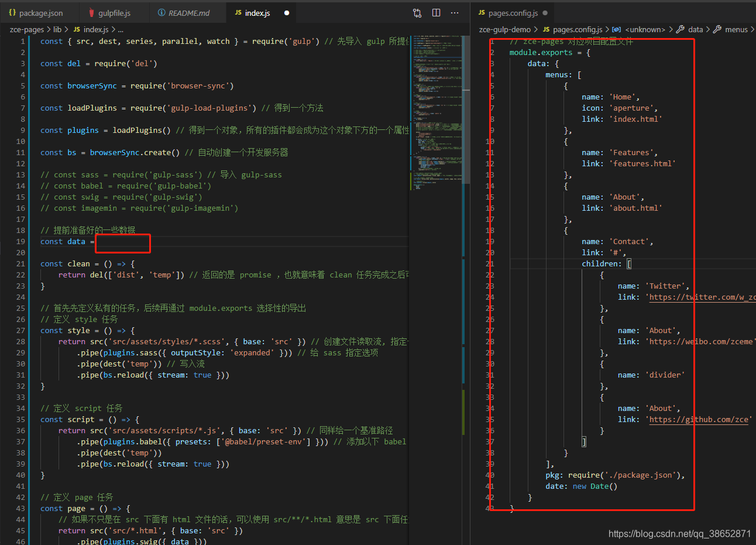This screenshot has width=756, height=545.
Task: Click the JS icon on pages.config.js tab
Action: [482, 13]
